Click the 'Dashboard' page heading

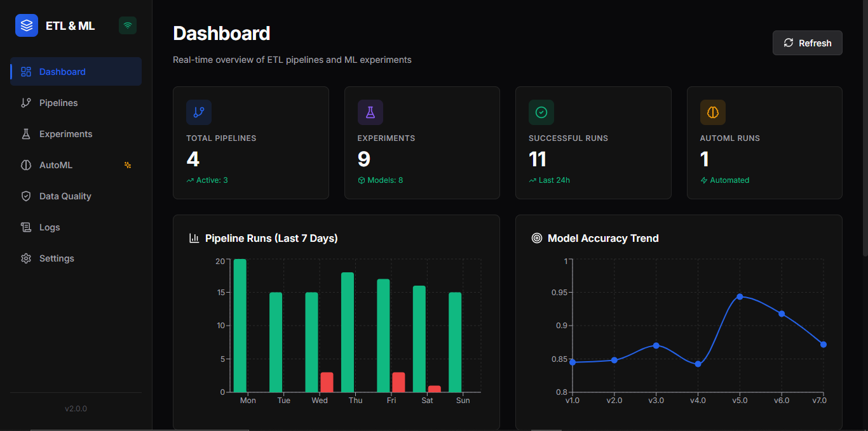click(x=222, y=33)
